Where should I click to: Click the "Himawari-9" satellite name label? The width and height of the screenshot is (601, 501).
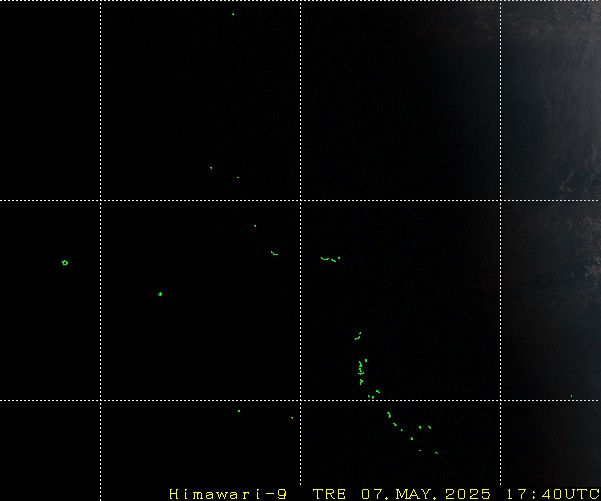[228, 494]
